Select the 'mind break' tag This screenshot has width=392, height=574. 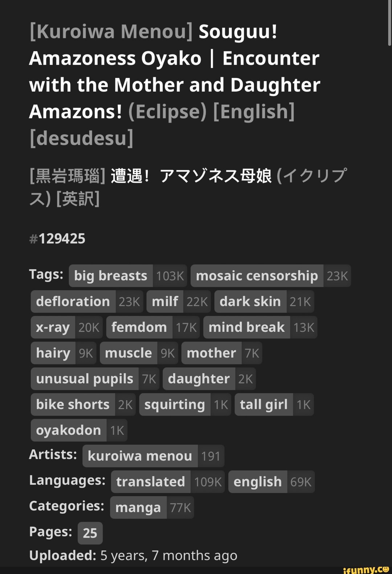246,328
